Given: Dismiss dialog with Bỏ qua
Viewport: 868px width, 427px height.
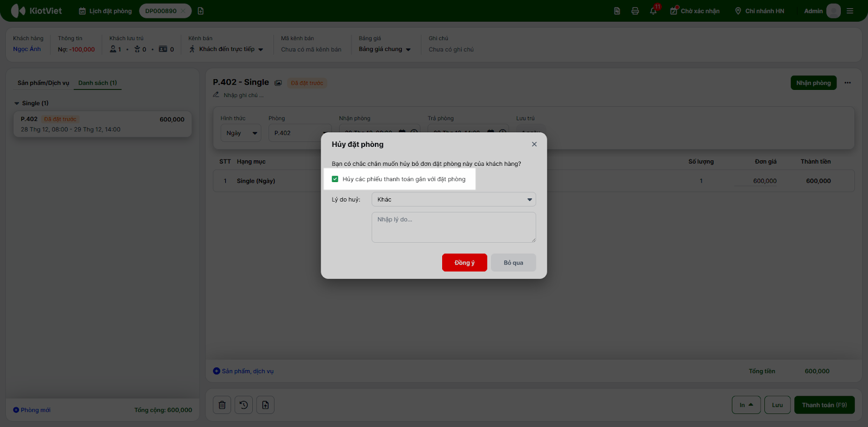Looking at the screenshot, I should [513, 263].
